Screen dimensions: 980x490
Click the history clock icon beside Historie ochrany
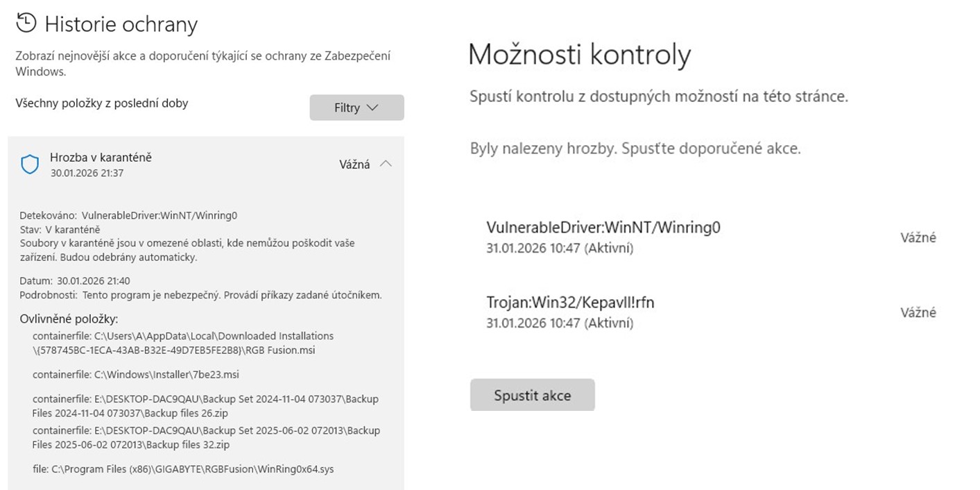coord(26,23)
